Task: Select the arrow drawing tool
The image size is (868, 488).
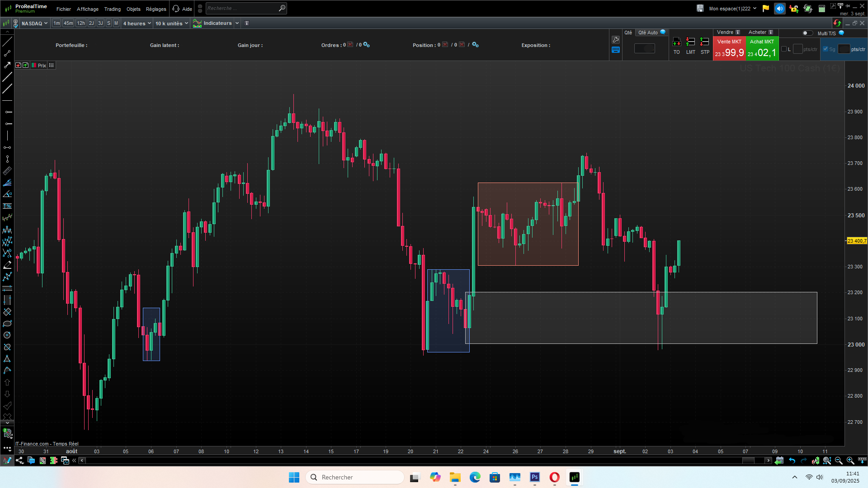Action: coord(7,65)
